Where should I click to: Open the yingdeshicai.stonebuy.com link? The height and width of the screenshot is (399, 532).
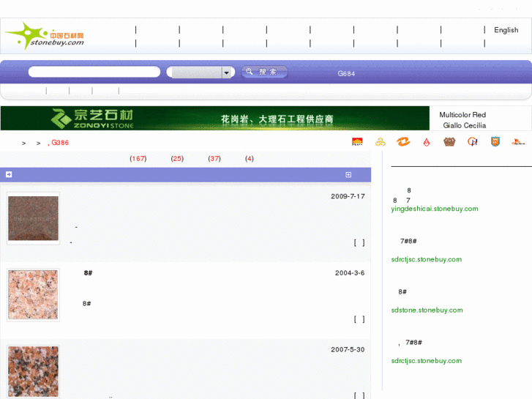coord(434,209)
